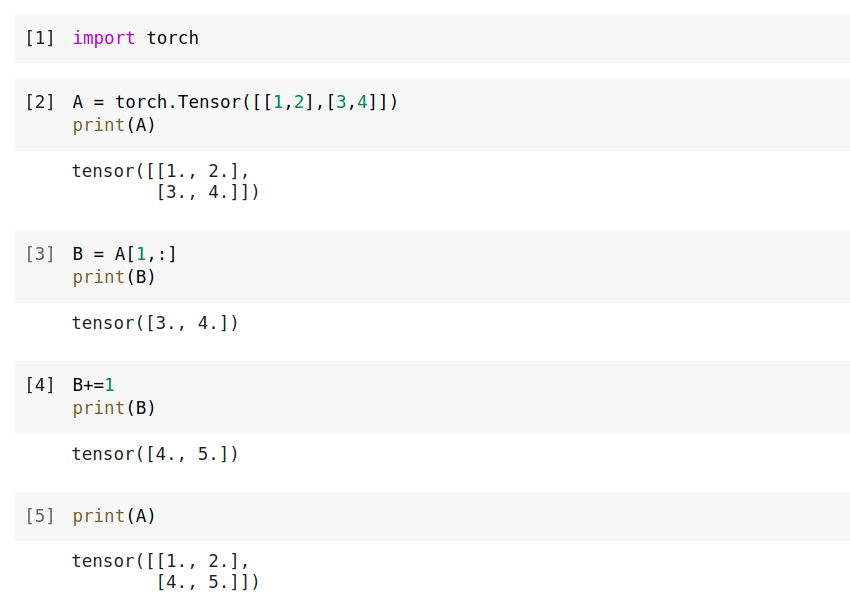Click the '[3., 4.]])' output row

coord(208,192)
